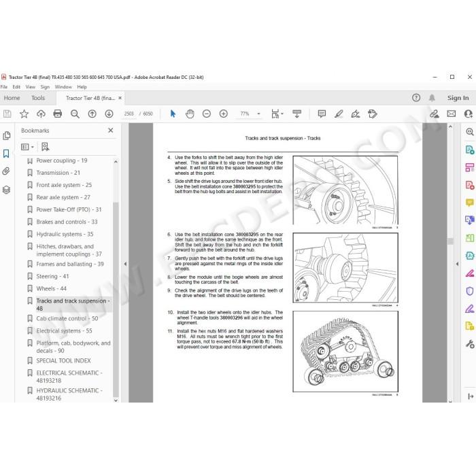Open the account profile icon

coord(469,114)
